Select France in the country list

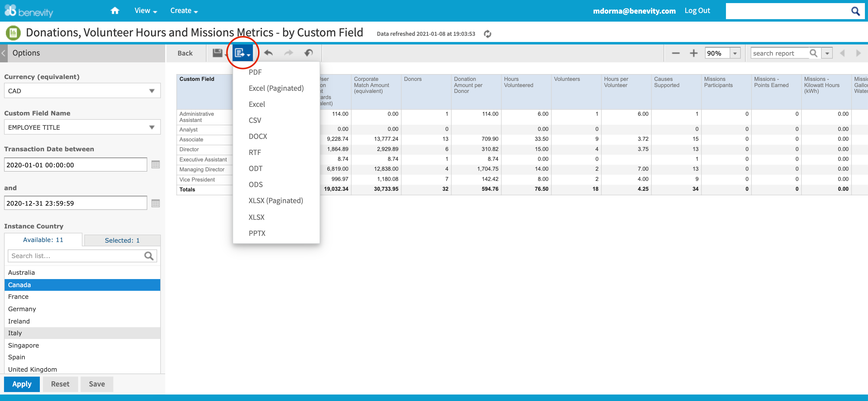point(82,297)
